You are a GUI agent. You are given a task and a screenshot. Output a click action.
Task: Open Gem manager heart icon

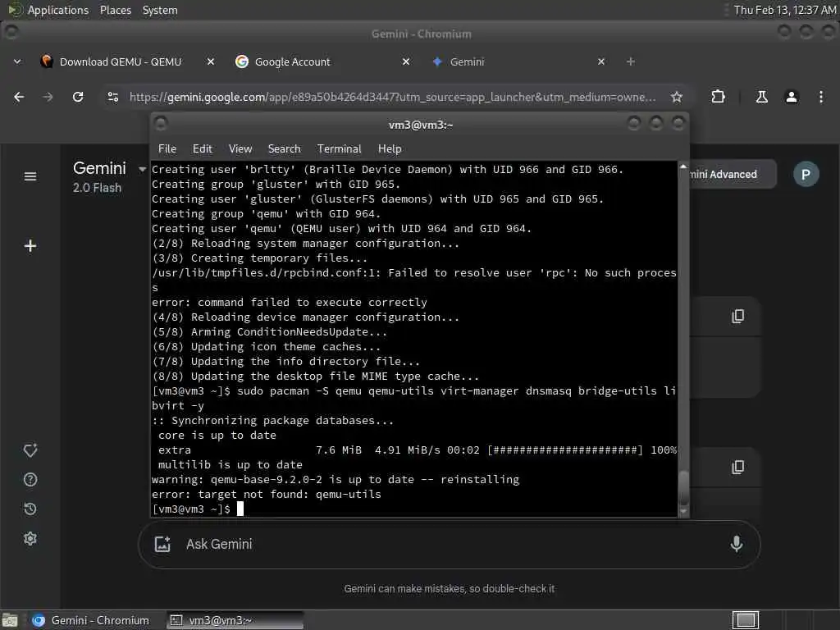click(30, 450)
